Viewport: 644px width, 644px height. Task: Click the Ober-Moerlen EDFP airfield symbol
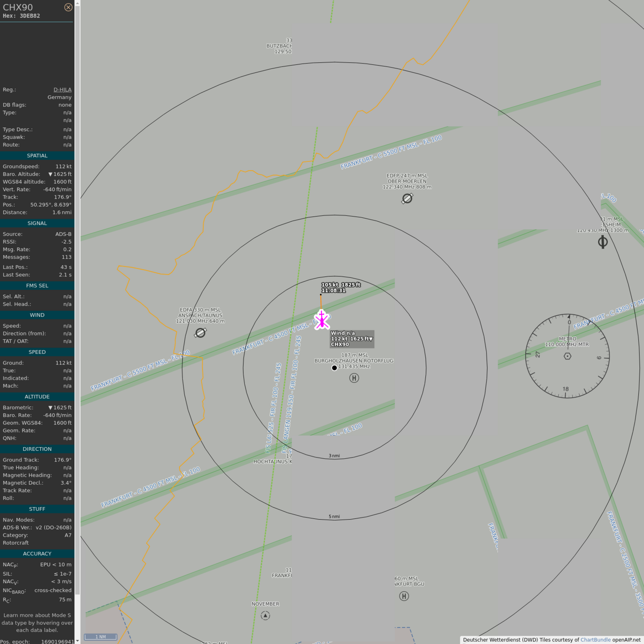pos(407,199)
